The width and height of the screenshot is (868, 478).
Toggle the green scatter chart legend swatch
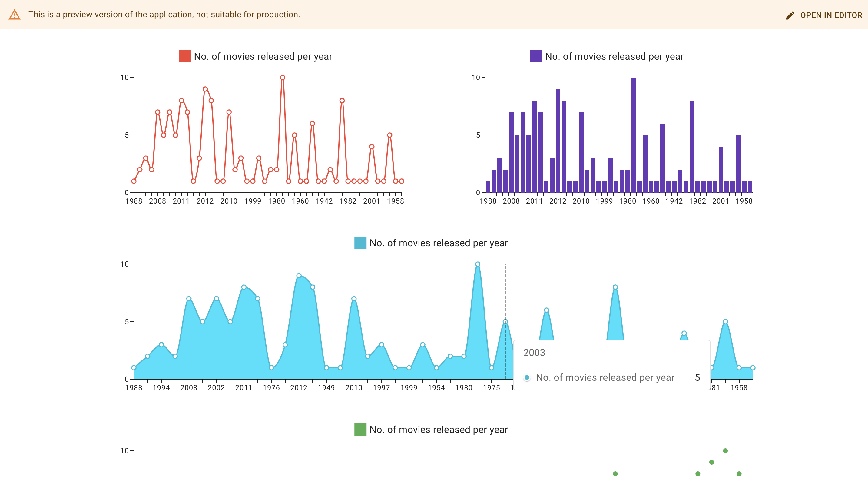pos(360,430)
